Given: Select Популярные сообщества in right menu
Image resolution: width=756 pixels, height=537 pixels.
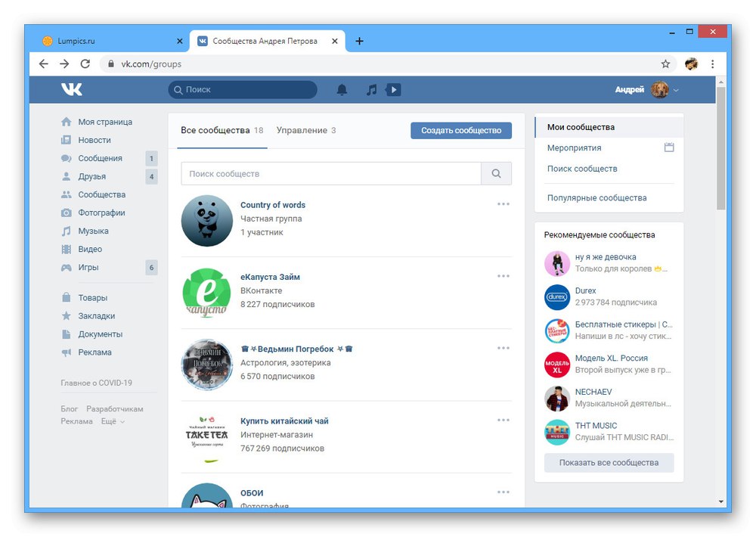Looking at the screenshot, I should 597,198.
